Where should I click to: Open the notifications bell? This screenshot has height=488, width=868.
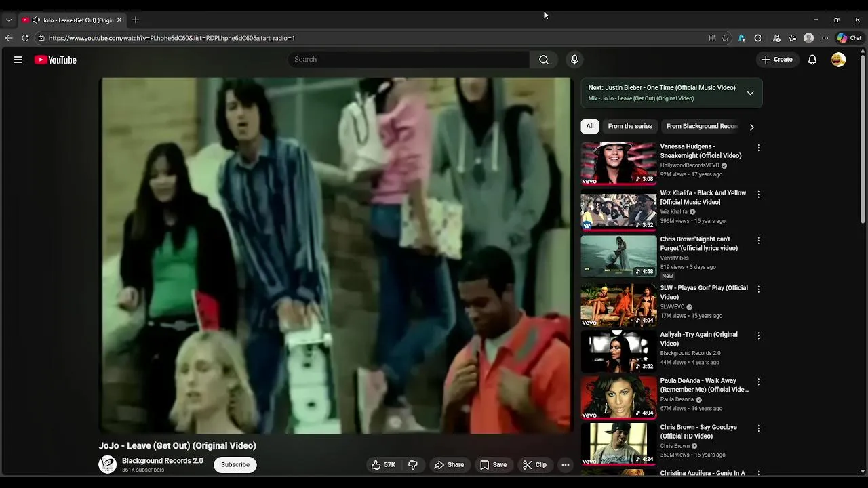pyautogui.click(x=812, y=60)
